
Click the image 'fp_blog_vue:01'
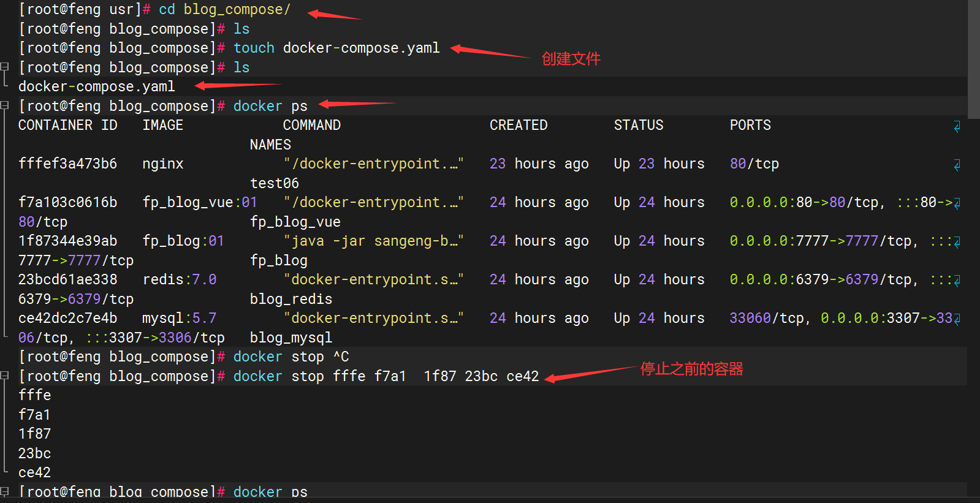(200, 202)
